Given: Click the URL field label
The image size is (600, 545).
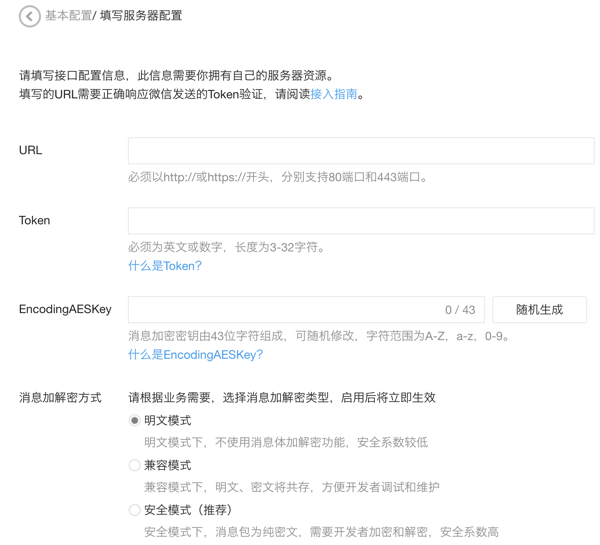Looking at the screenshot, I should [31, 150].
